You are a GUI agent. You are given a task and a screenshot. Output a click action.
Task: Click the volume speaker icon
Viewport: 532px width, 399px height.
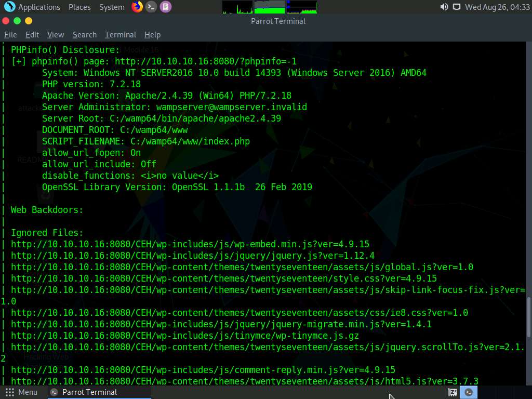pos(444,7)
